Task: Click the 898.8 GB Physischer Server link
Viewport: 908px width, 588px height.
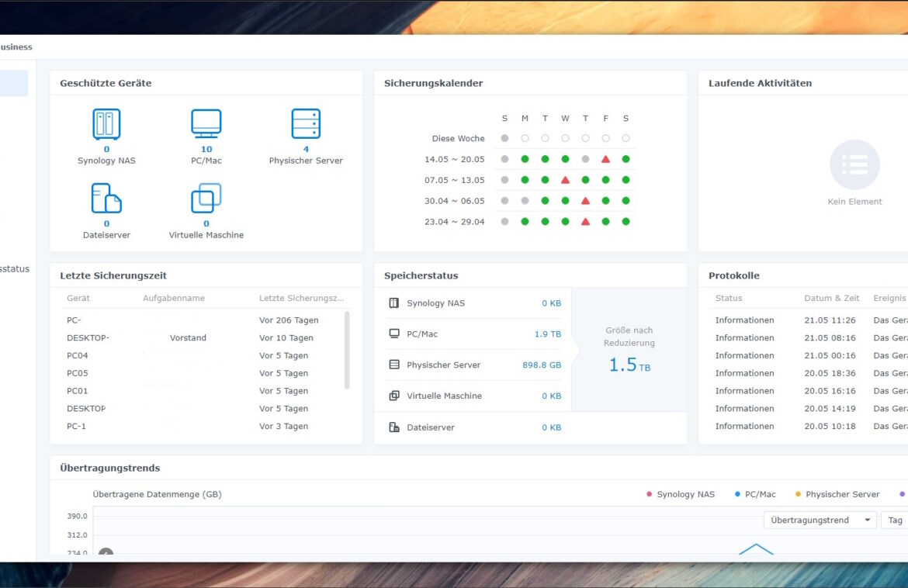Action: [x=542, y=365]
